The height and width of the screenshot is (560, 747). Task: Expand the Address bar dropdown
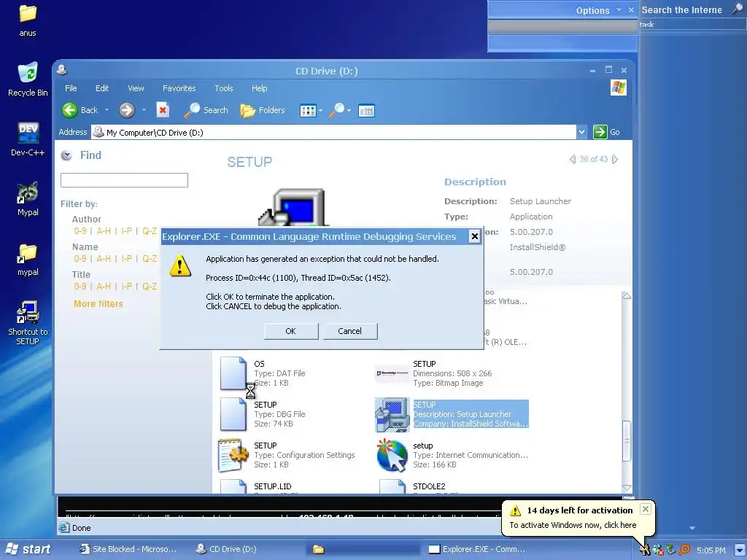tap(581, 132)
